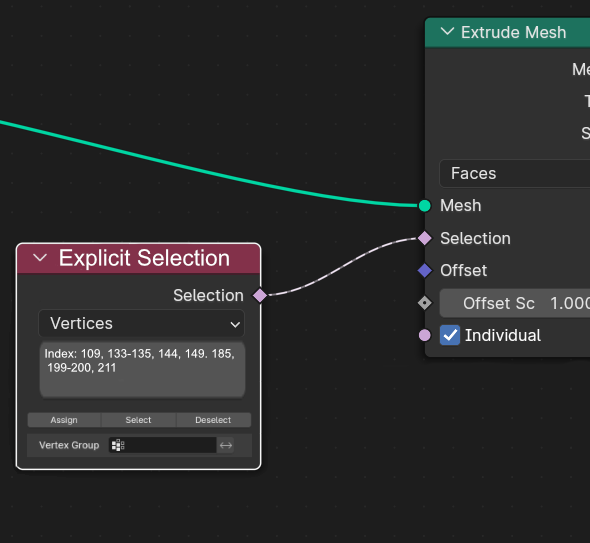Collapse the Extrude Mesh node
Image resolution: width=590 pixels, height=543 pixels.
click(447, 32)
